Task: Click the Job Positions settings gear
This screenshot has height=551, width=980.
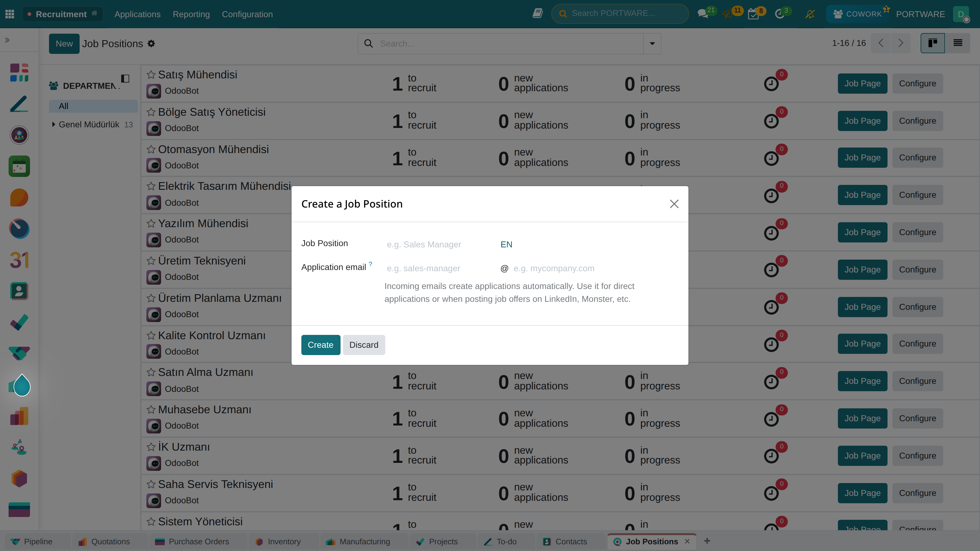Action: 151,44
